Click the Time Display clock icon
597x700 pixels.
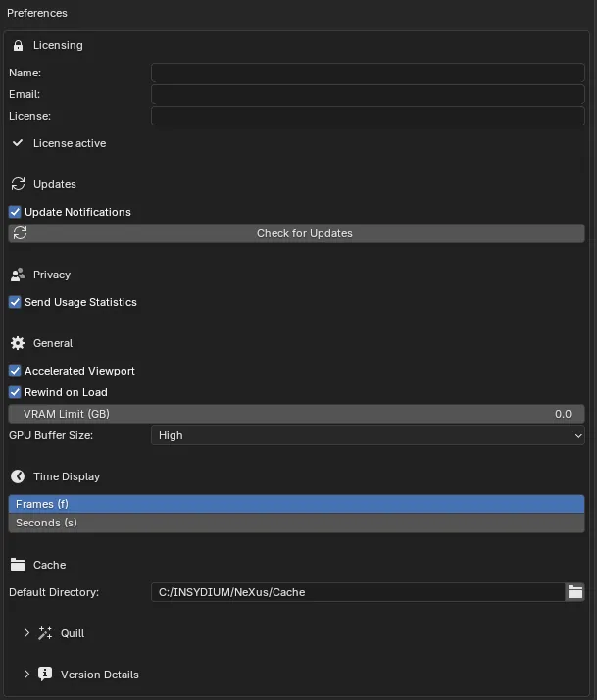coord(18,476)
